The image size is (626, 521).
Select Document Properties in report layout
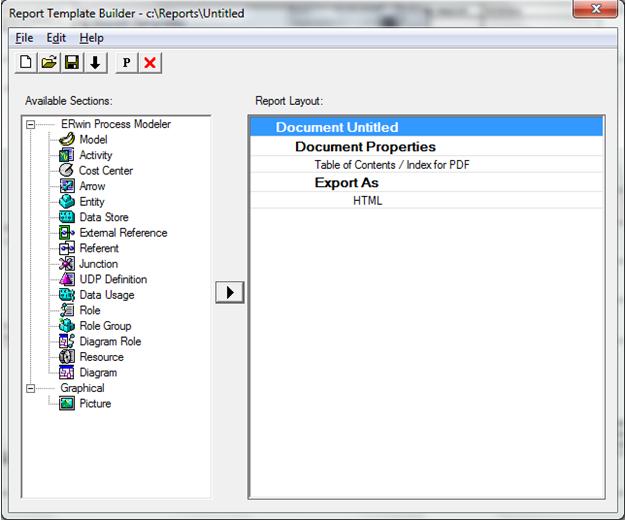pos(426,147)
